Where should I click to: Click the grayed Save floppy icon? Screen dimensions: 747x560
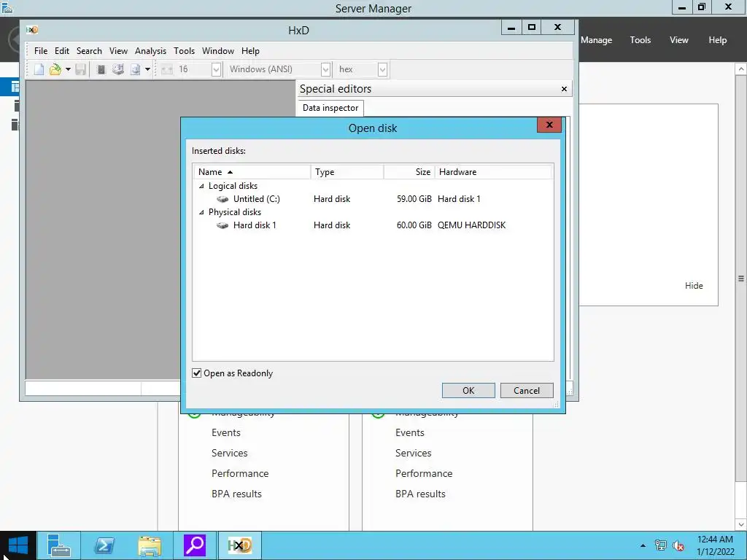tap(80, 69)
